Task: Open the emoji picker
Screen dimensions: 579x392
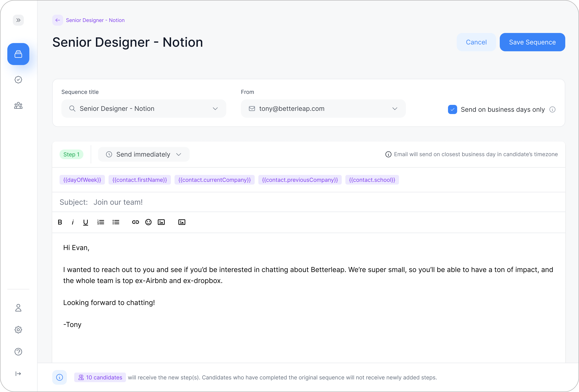Action: (148, 222)
